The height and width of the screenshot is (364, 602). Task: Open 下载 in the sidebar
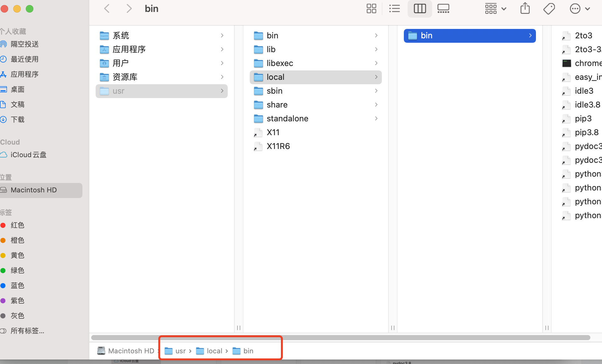17,119
